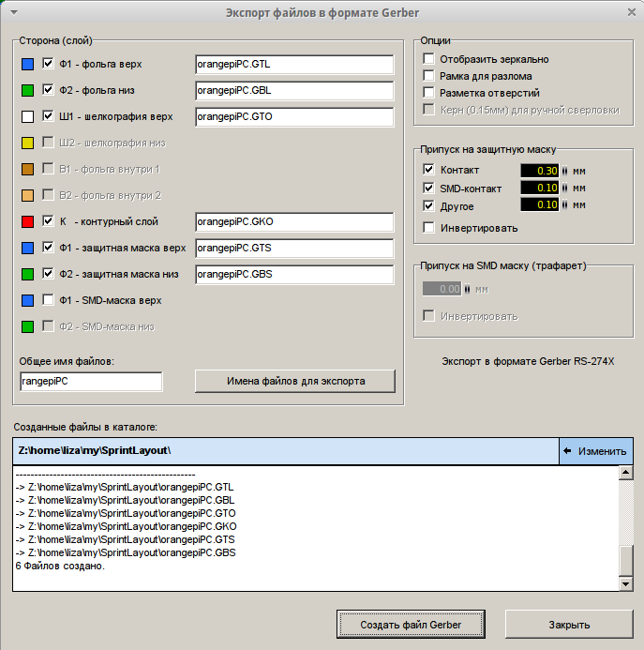This screenshot has height=650, width=644.
Task: Click the log scrollbar thumb
Action: [x=626, y=561]
